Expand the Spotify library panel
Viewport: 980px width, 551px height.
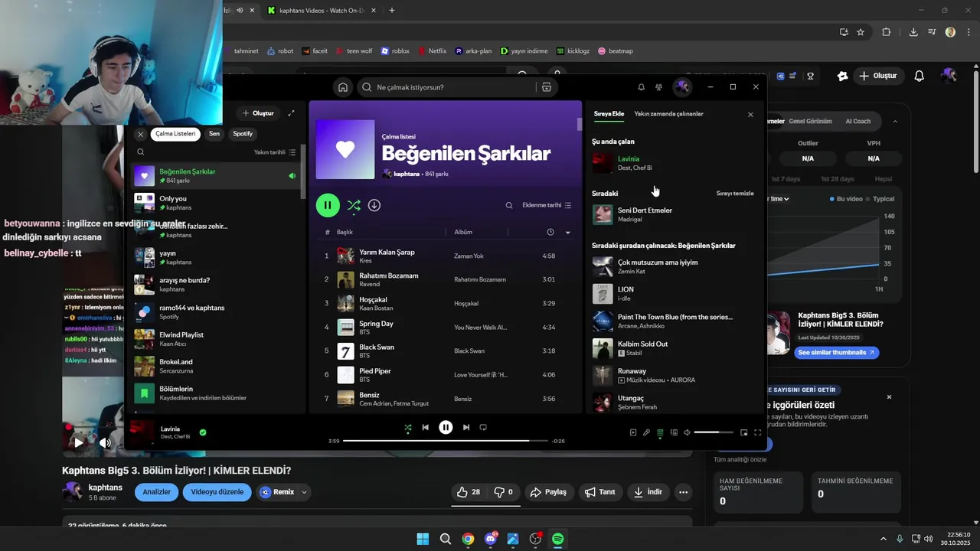click(291, 113)
